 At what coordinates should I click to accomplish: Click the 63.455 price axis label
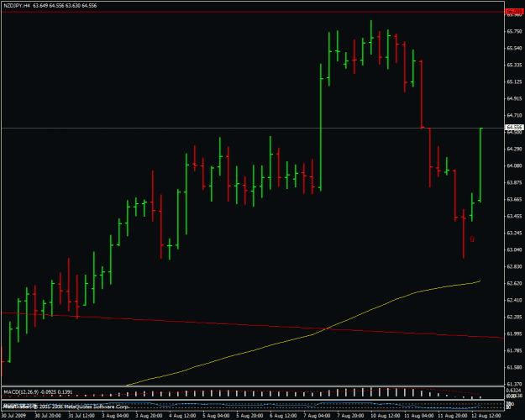point(515,216)
